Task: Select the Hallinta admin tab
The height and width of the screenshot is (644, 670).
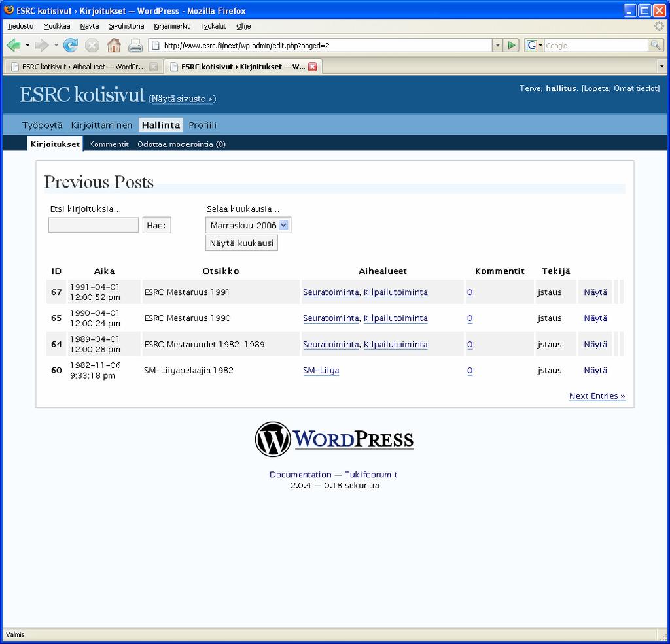Action: point(161,125)
